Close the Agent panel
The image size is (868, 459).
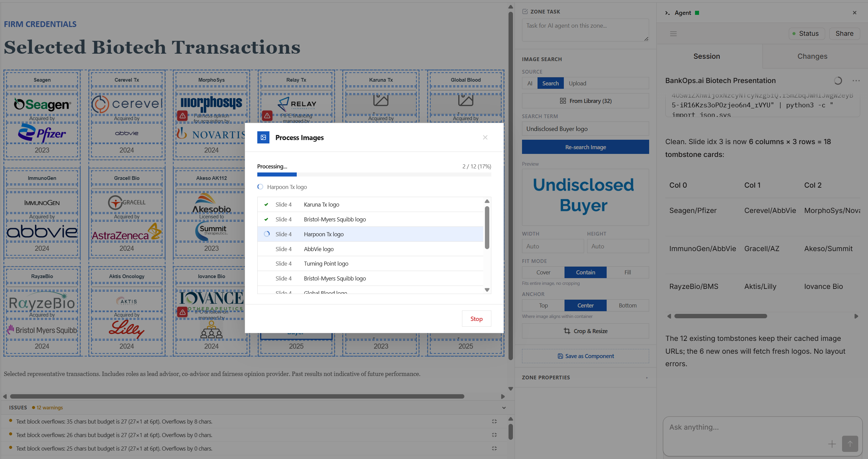point(855,13)
